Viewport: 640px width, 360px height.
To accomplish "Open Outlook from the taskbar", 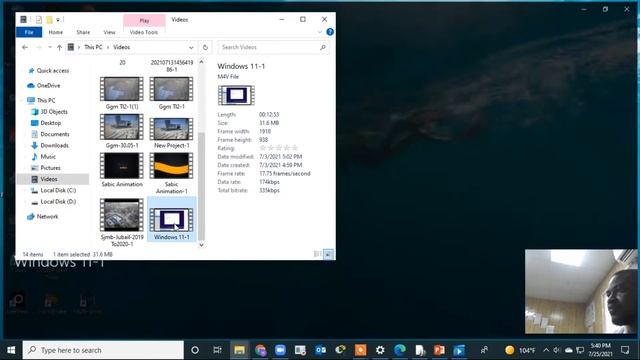I will 320,350.
